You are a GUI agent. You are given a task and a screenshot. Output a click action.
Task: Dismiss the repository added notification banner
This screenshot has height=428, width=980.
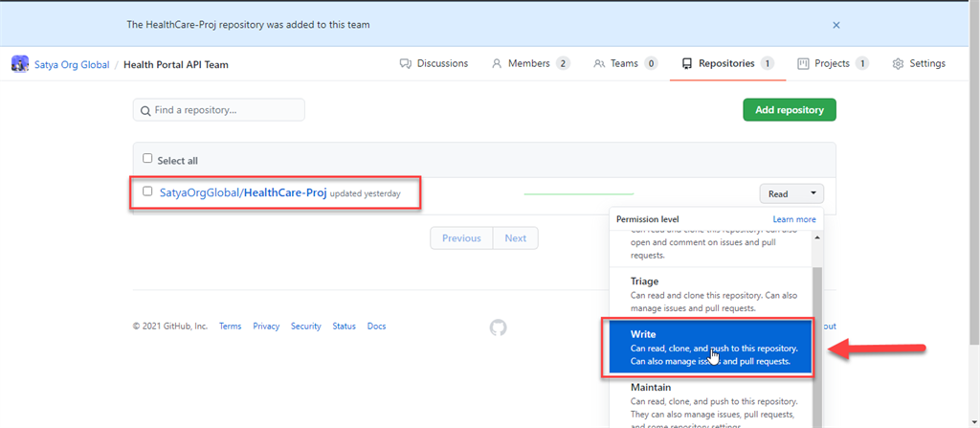pyautogui.click(x=836, y=25)
